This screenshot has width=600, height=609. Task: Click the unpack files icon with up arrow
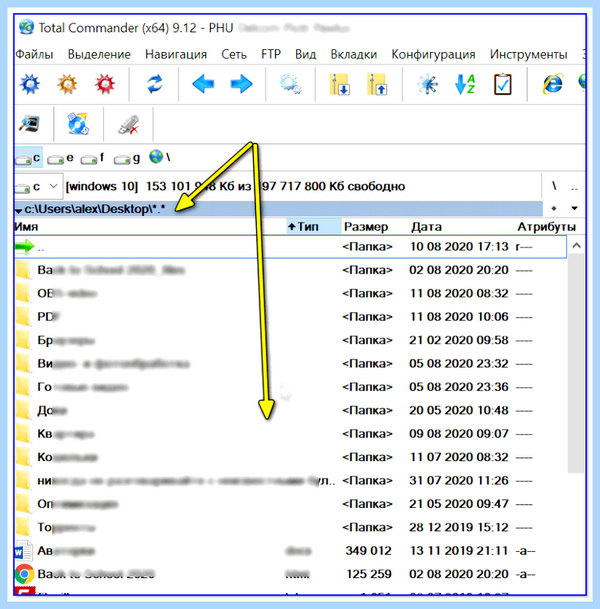click(x=377, y=84)
